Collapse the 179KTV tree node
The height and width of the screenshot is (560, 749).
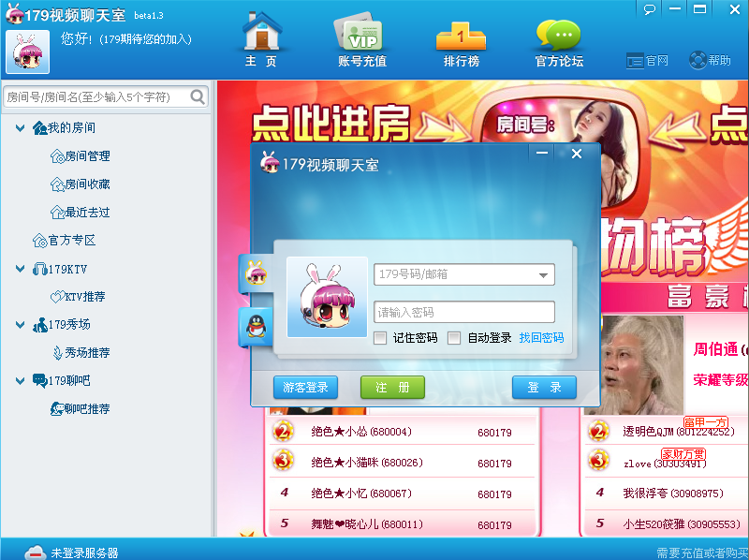click(x=20, y=269)
